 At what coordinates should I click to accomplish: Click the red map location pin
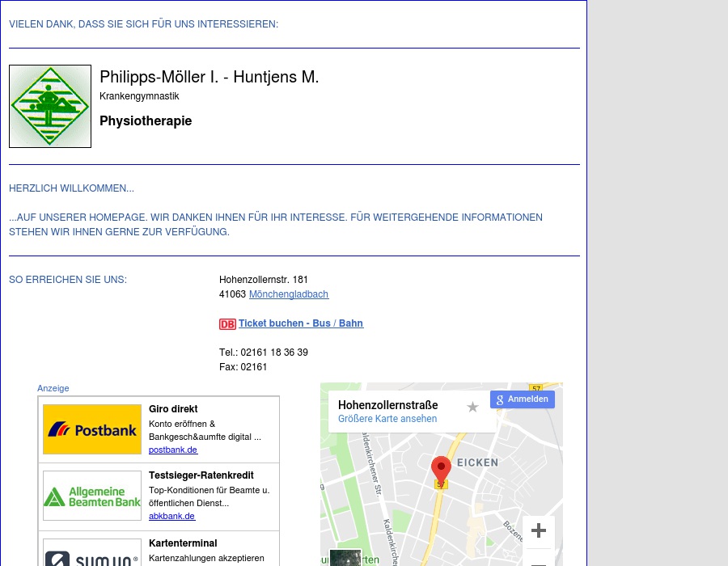(x=441, y=469)
